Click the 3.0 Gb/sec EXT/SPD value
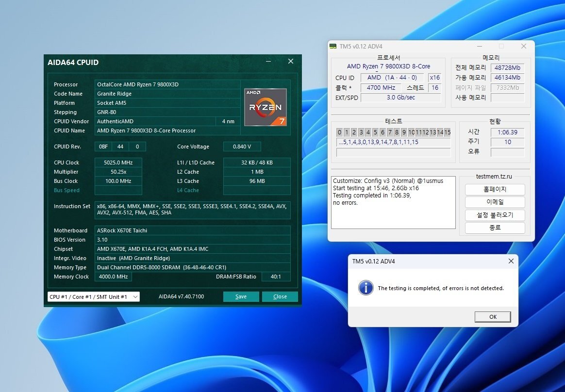Image resolution: width=565 pixels, height=392 pixels. 400,98
